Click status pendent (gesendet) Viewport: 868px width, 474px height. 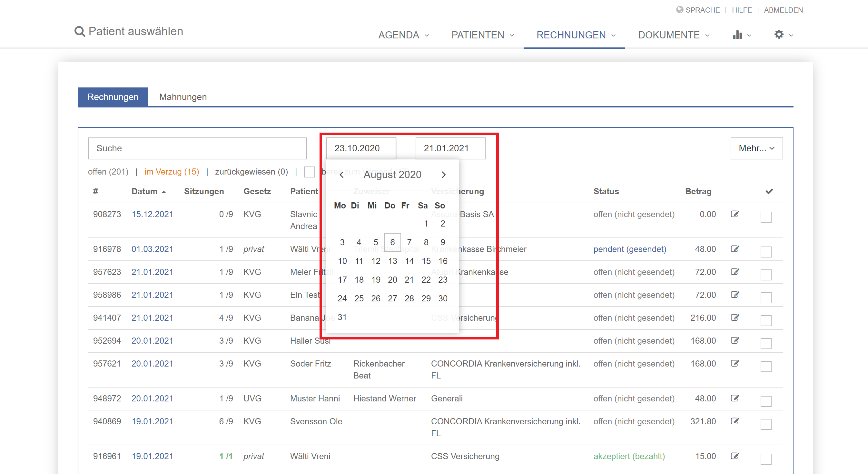click(x=630, y=249)
